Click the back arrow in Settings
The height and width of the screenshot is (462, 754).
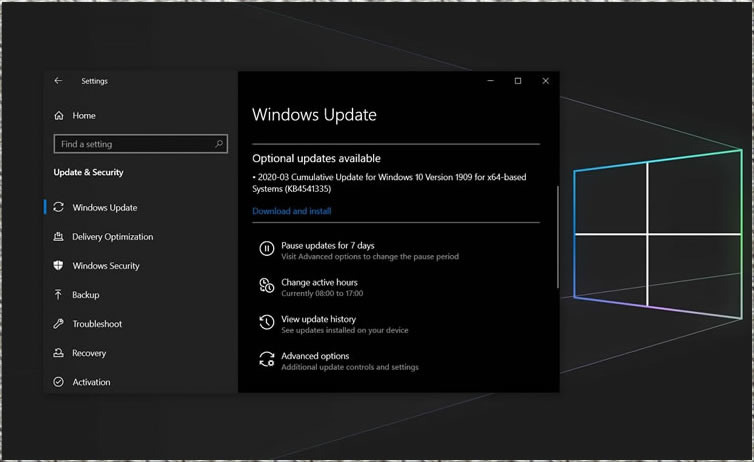click(58, 81)
